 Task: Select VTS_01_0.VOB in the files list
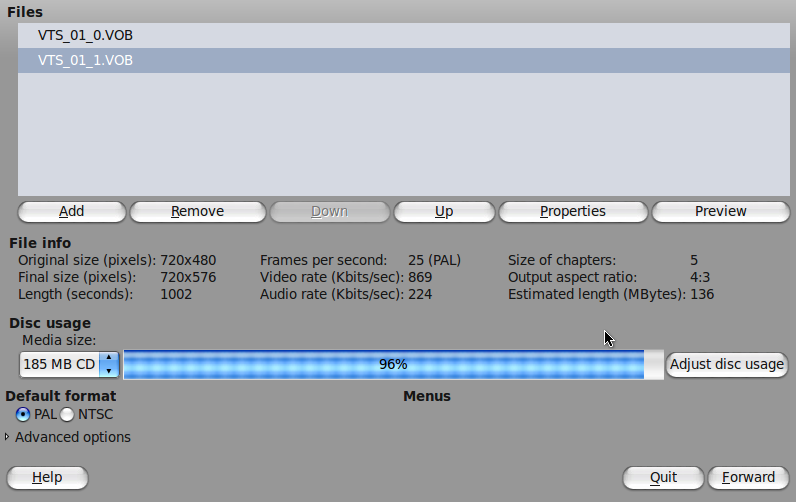coord(404,36)
